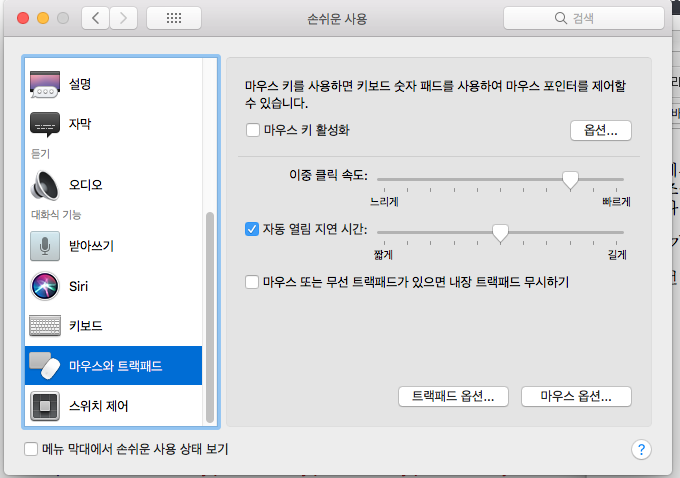Select the 오디오 list row label
680x478 pixels.
pyautogui.click(x=86, y=185)
